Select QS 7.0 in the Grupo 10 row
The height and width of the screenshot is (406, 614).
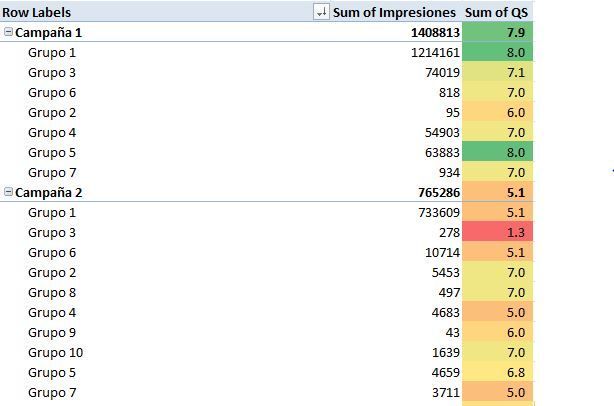click(x=497, y=352)
